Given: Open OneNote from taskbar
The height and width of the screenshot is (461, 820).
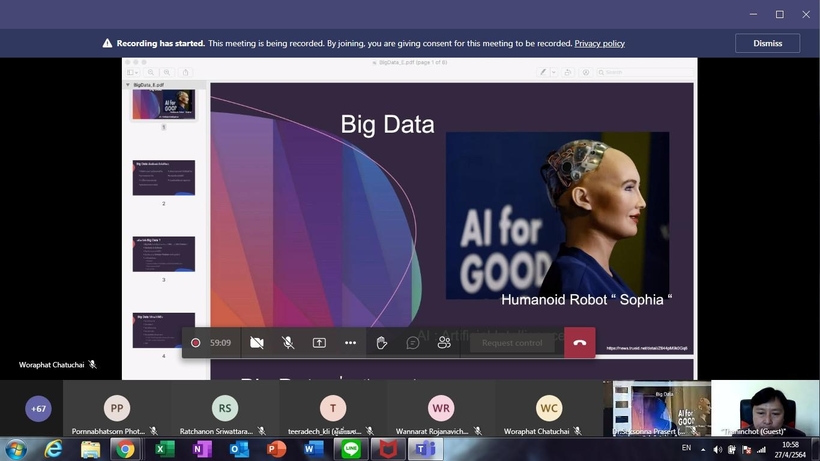Looking at the screenshot, I should click(201, 450).
